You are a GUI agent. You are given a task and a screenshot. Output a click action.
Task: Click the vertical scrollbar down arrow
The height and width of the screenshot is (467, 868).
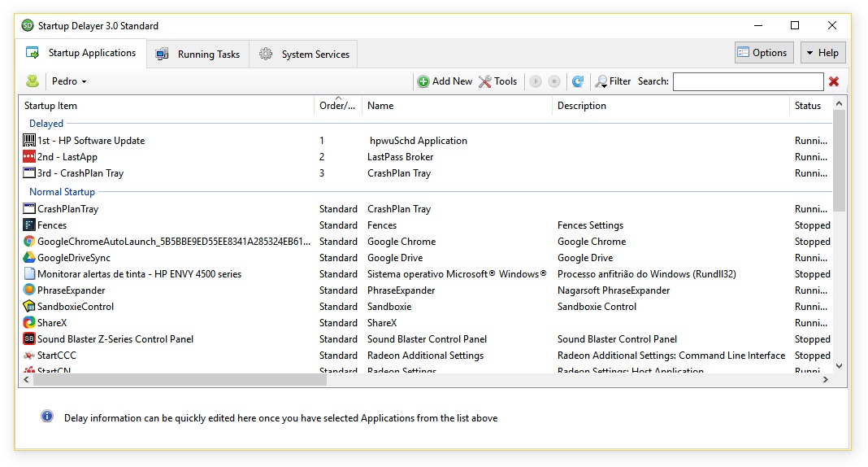click(840, 365)
